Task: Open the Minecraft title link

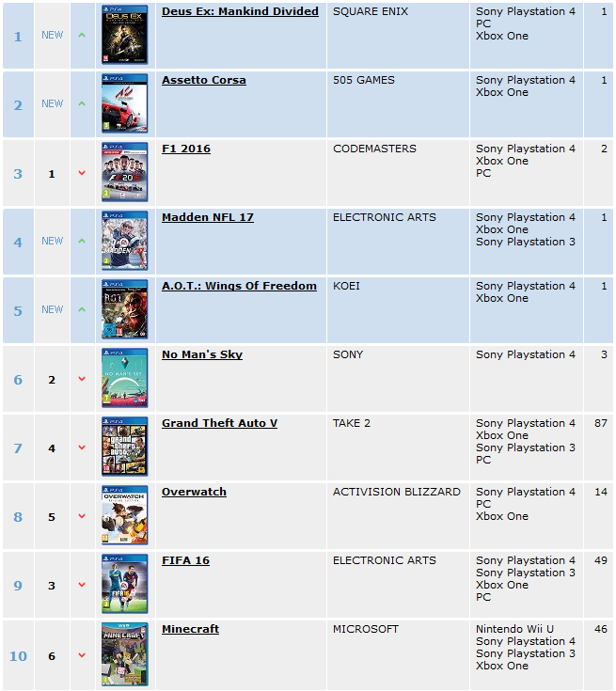Action: [191, 629]
